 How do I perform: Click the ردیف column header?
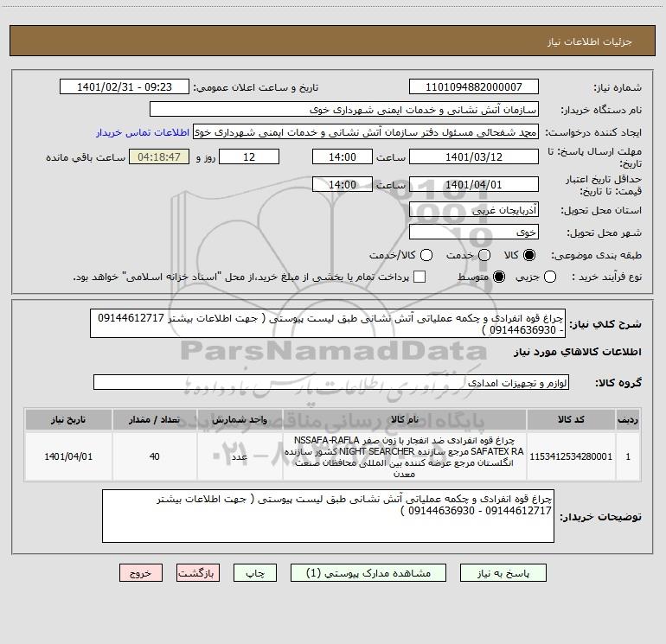tap(628, 419)
